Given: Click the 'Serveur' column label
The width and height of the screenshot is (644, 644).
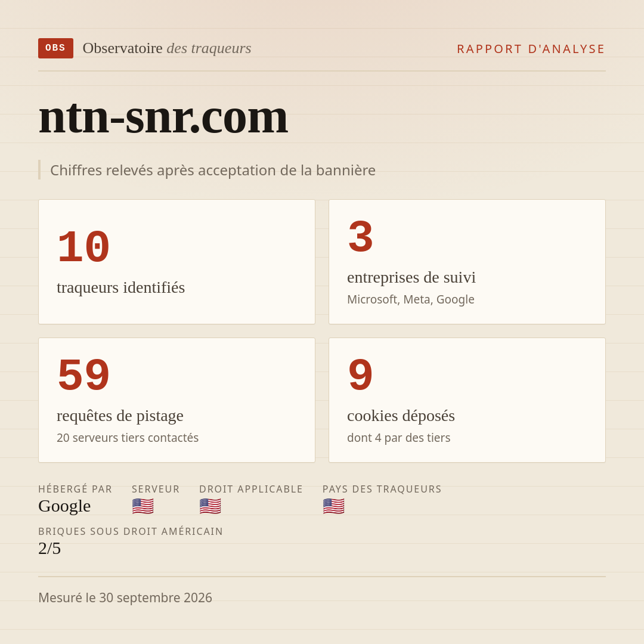Looking at the screenshot, I should point(156,489).
